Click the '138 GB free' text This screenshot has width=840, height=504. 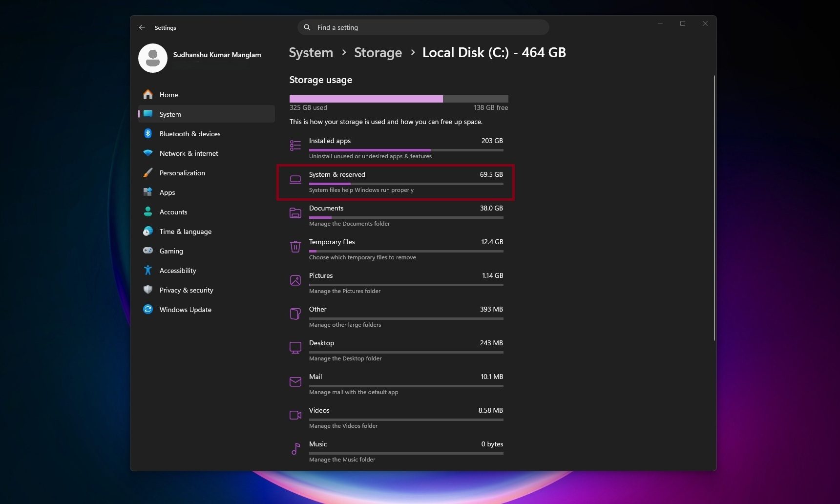pos(491,107)
